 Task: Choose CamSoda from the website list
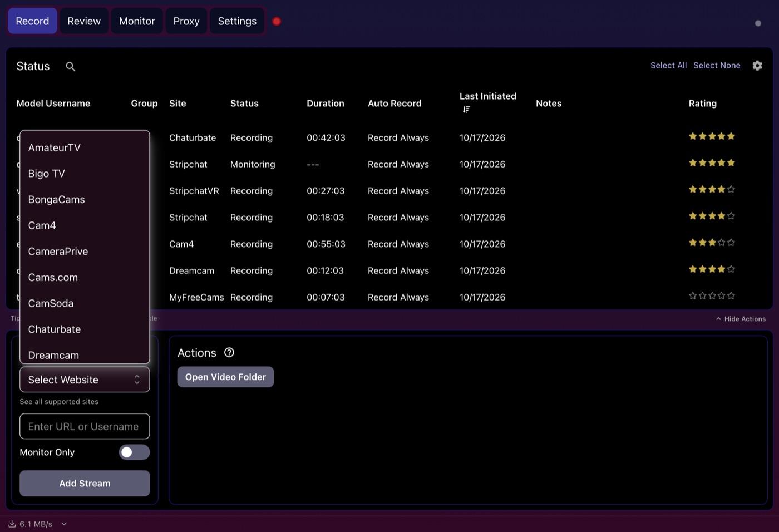click(85, 303)
